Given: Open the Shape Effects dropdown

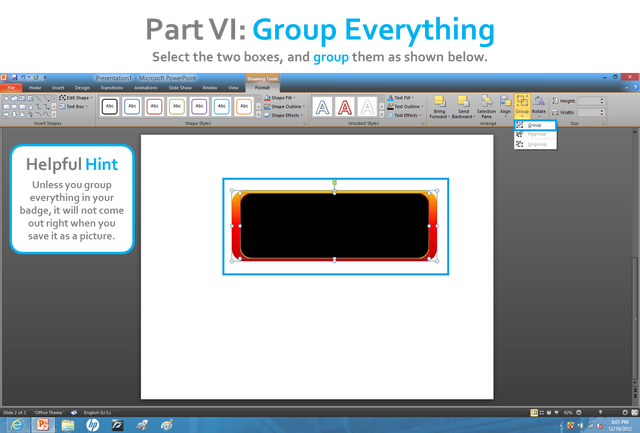Looking at the screenshot, I should (x=284, y=115).
